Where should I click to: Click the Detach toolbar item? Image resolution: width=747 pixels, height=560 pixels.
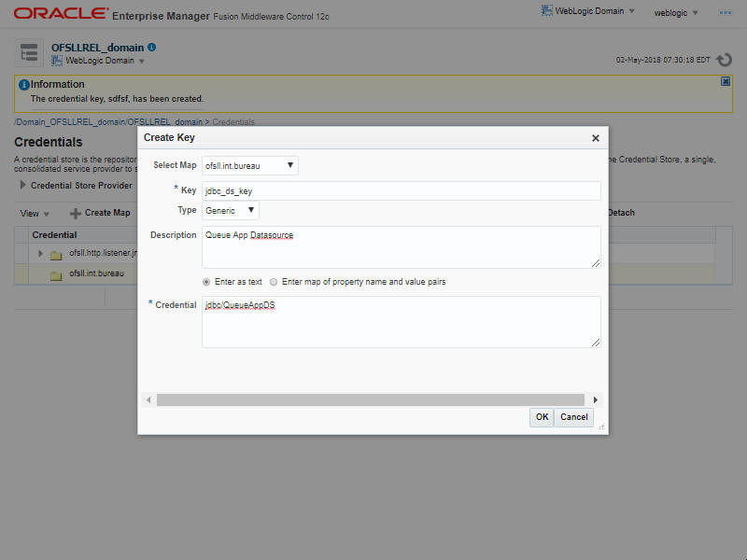pos(621,213)
